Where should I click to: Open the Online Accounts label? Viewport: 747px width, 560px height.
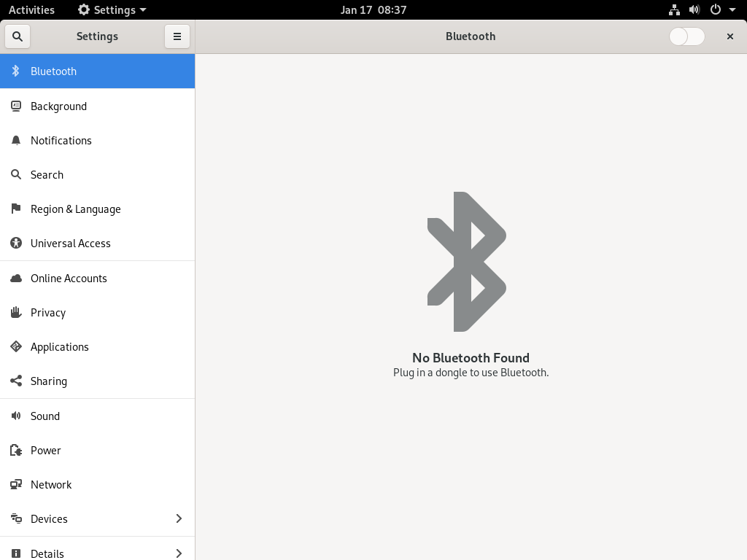69,278
